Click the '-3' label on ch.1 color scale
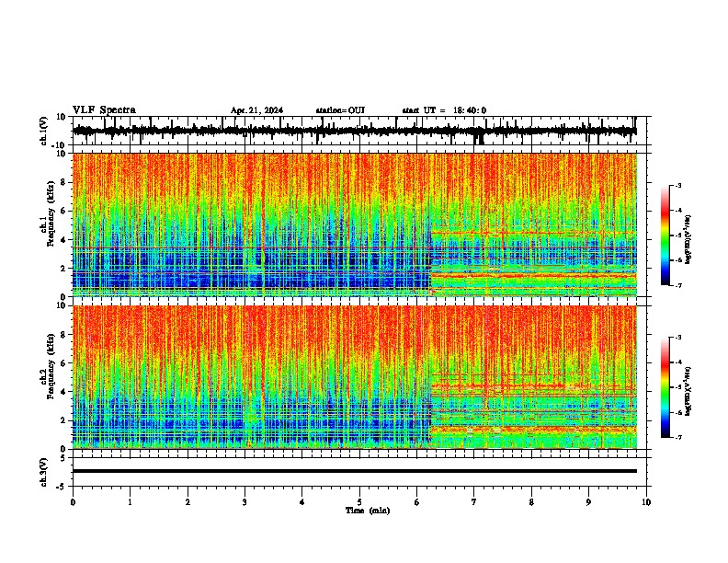This screenshot has height=563, width=728. pyautogui.click(x=678, y=186)
